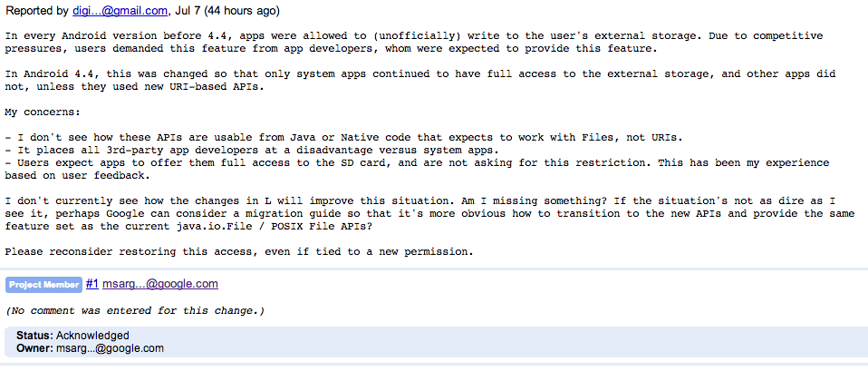Click the bold Status: label
868x371 pixels.
(34, 336)
